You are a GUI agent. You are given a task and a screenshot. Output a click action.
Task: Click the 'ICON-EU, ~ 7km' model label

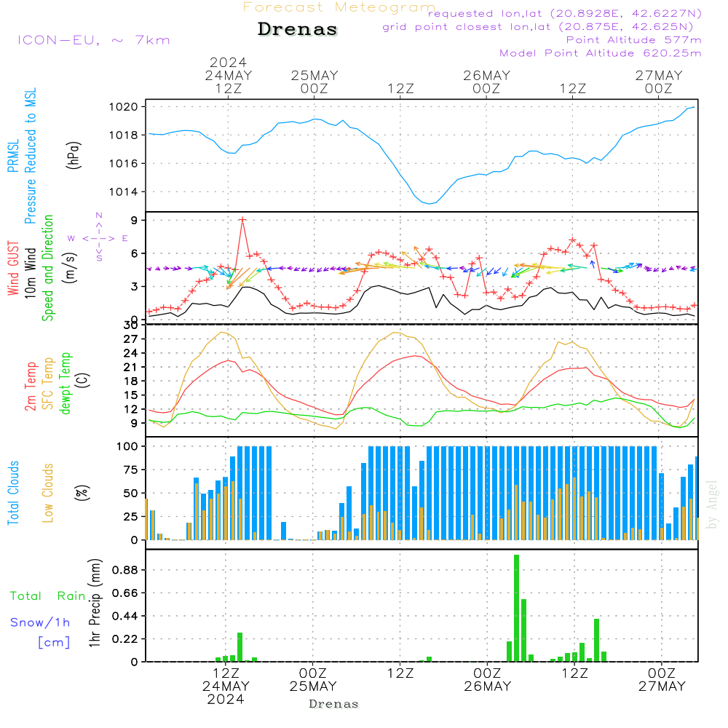94,40
